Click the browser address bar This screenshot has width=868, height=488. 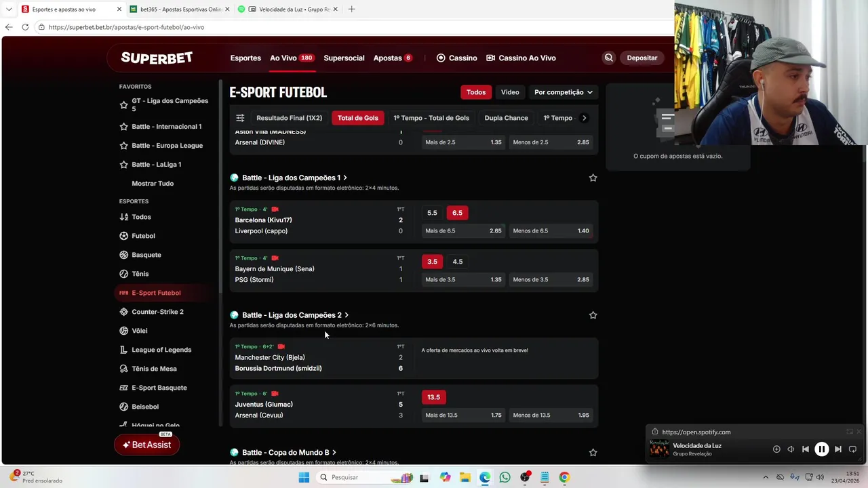tap(353, 27)
